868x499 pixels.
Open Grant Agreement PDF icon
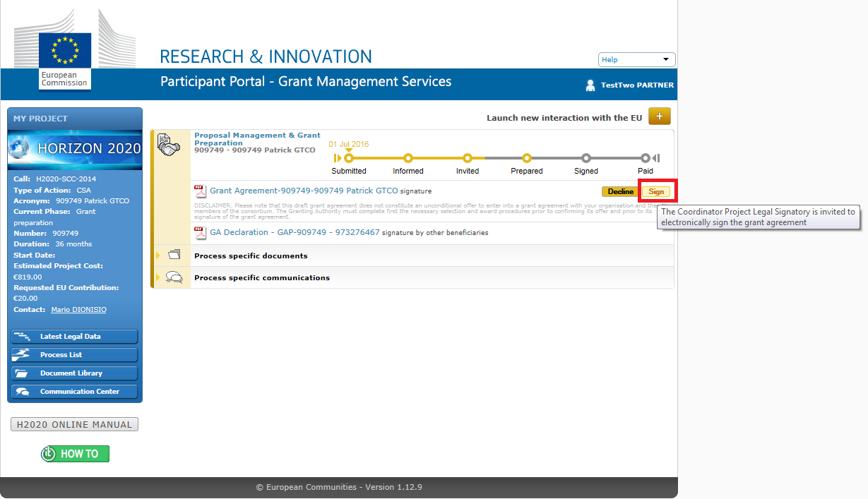(x=201, y=191)
